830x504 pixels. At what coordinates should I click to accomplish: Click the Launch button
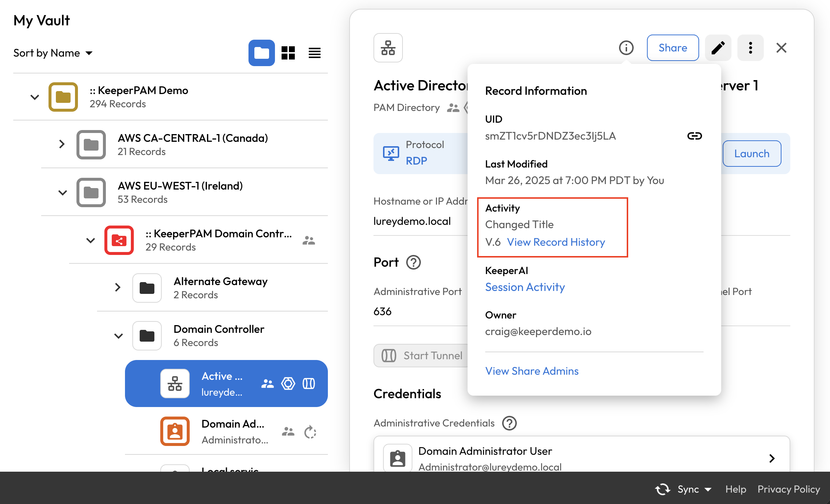click(752, 154)
